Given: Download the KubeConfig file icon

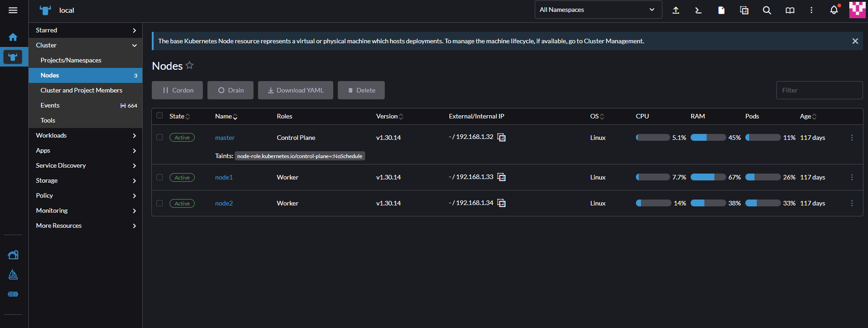Looking at the screenshot, I should point(721,10).
